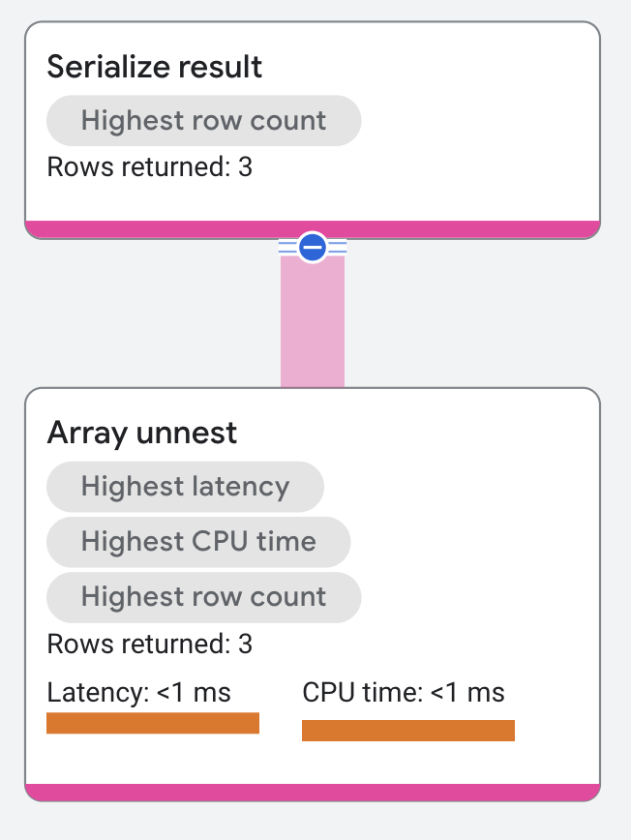This screenshot has height=840, width=631.
Task: Collapse the connector with the blue minus icon
Action: 310,248
